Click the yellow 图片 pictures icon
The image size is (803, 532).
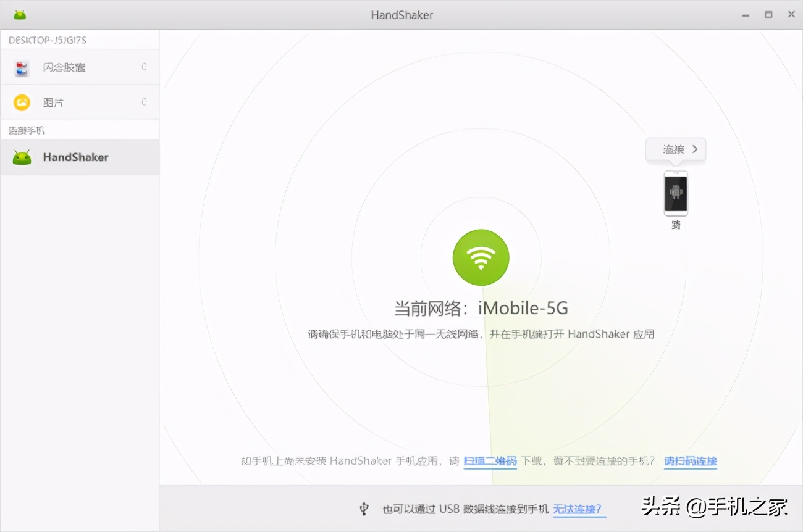coord(20,102)
